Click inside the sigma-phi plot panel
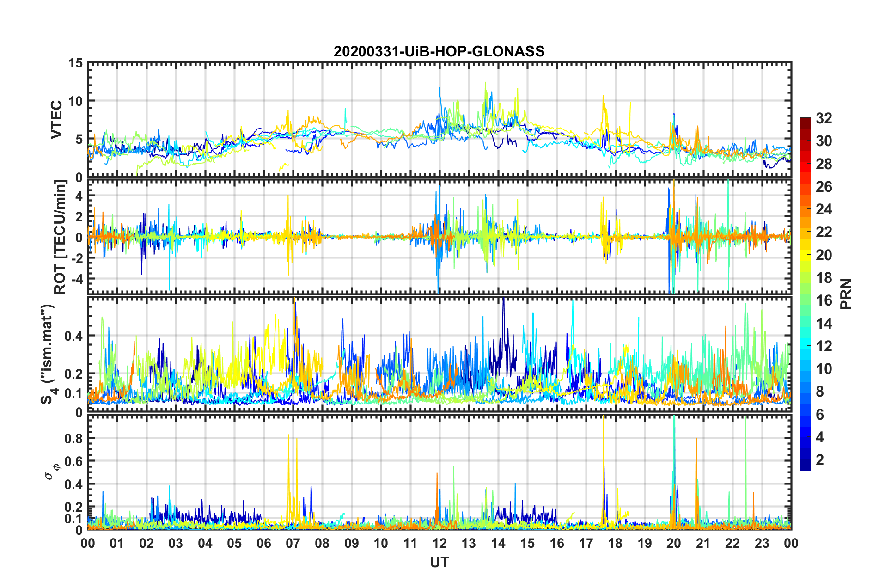Screen dimensions: 879x588 coord(439,472)
